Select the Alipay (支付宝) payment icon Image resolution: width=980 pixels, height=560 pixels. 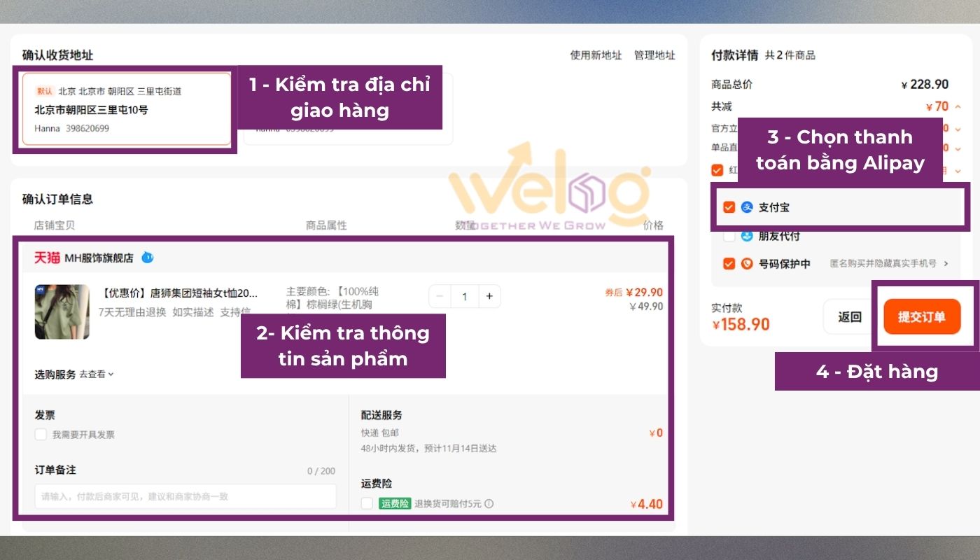(747, 207)
